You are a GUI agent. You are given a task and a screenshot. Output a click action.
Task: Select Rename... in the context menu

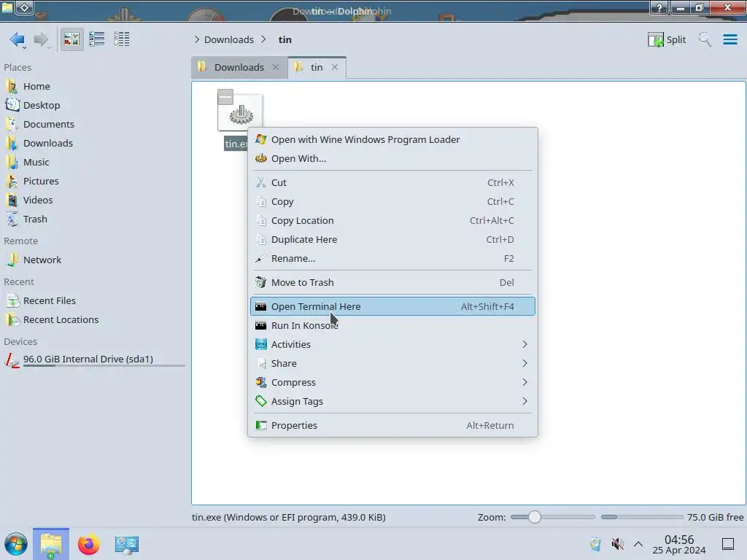click(x=392, y=259)
